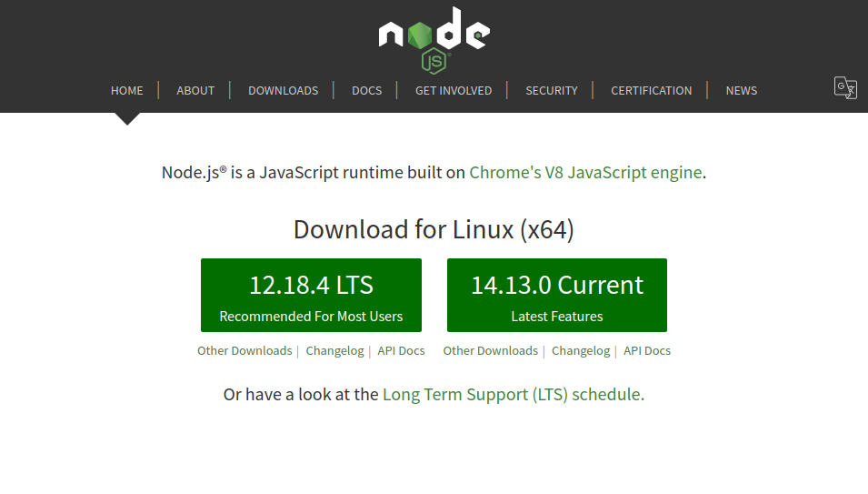This screenshot has height=494, width=868.
Task: View Changelog for the Current release
Action: coord(581,350)
